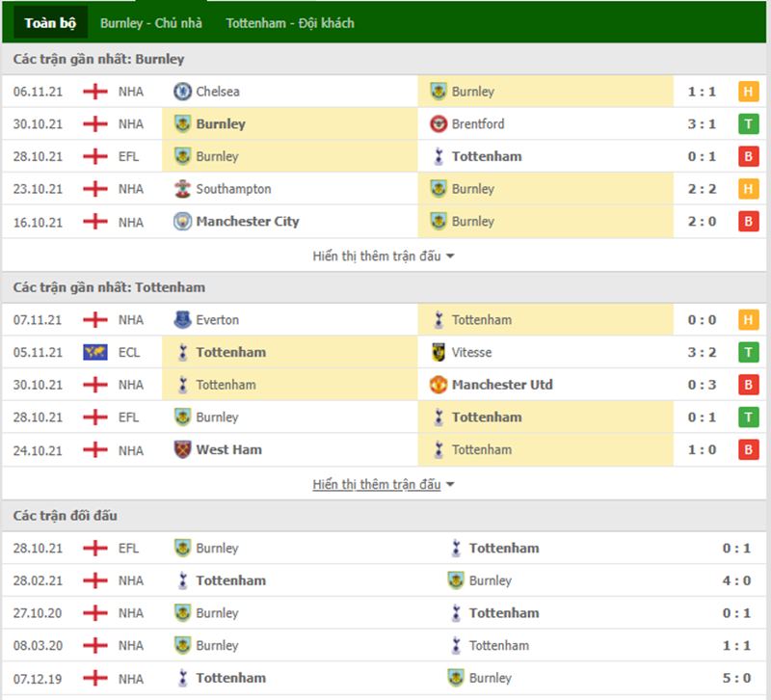Click red B badge on West Ham row
Image resolution: width=771 pixels, height=700 pixels.
747,450
